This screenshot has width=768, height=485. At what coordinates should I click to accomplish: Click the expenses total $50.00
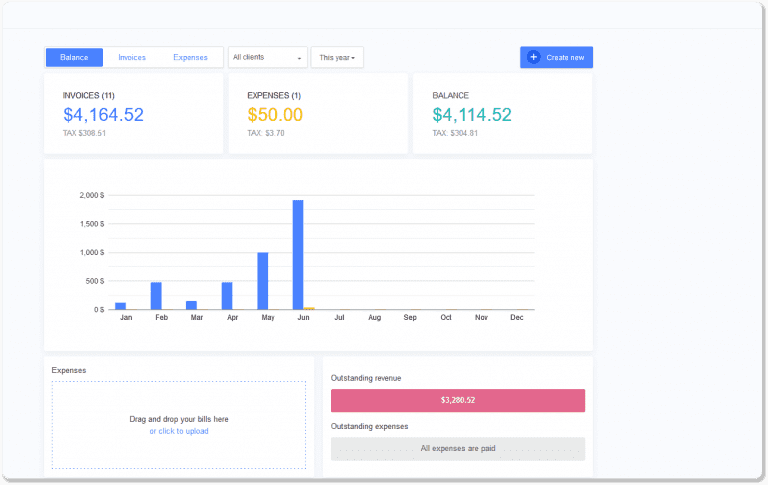(x=274, y=115)
